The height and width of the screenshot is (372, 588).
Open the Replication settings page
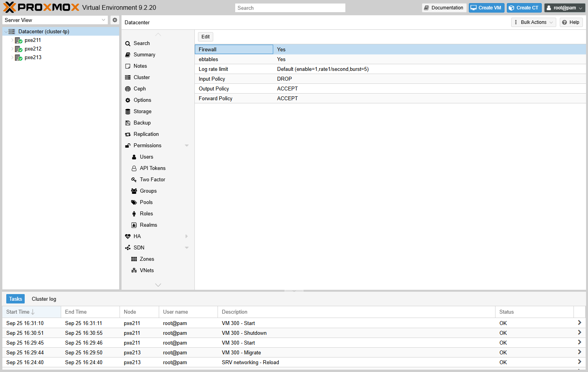pos(146,134)
